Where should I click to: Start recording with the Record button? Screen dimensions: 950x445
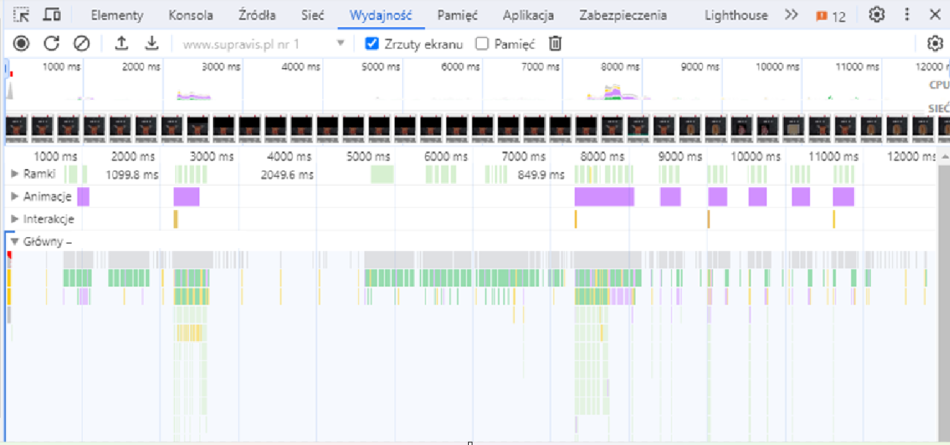(x=21, y=44)
